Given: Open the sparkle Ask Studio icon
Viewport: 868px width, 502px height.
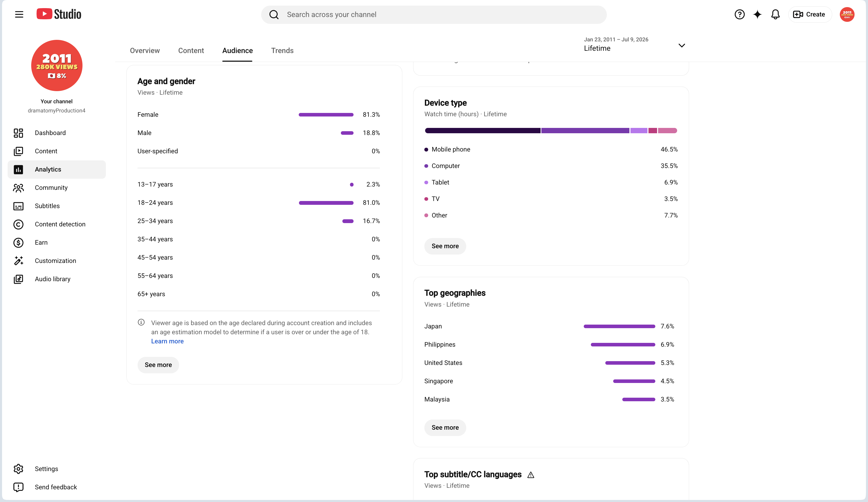Looking at the screenshot, I should [757, 14].
